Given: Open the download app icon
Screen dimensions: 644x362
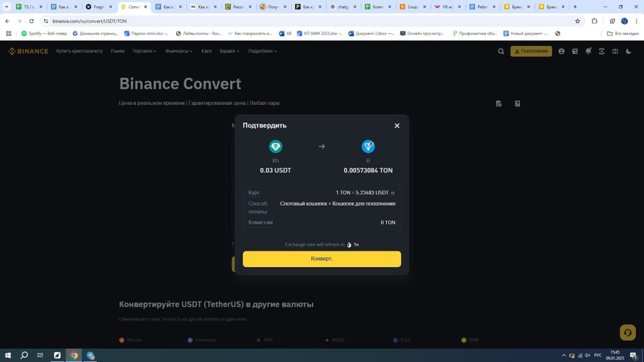Looking at the screenshot, I should coord(602,52).
